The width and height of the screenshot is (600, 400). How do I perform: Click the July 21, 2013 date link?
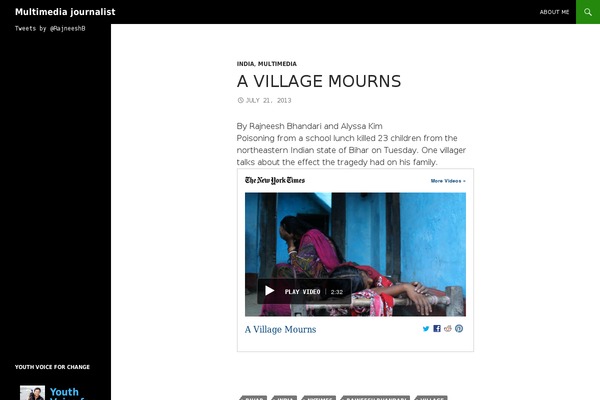268,100
